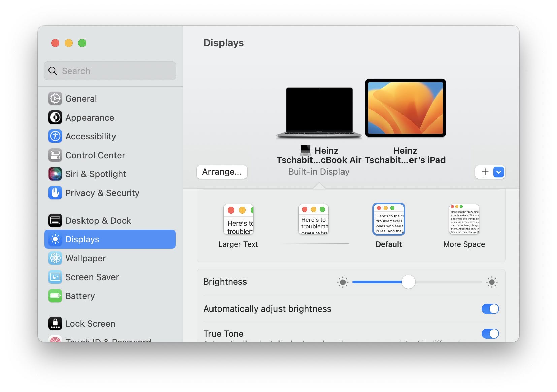Go to Privacy & Security settings
557x392 pixels.
(110, 193)
